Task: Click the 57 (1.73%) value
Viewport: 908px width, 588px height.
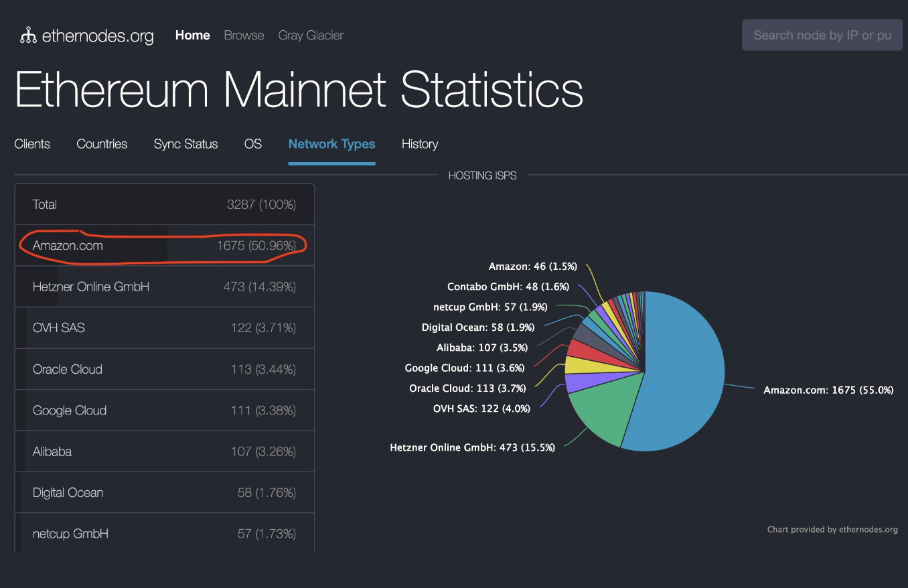Action: 267,534
